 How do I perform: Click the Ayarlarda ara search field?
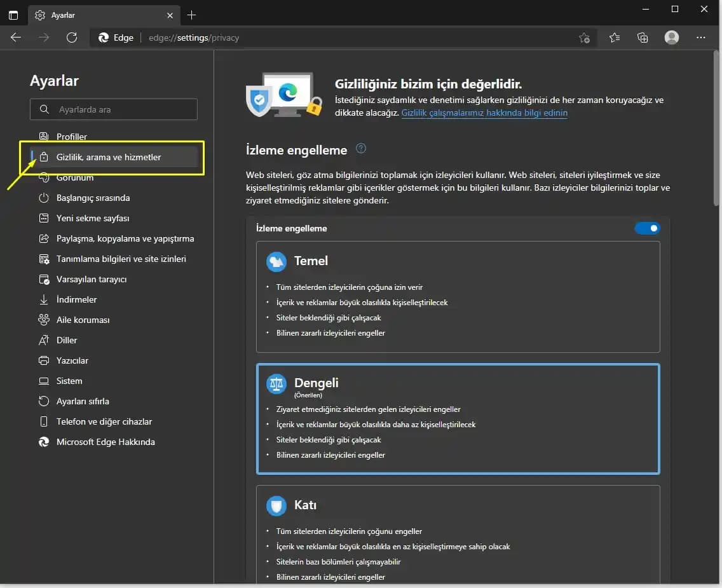tap(113, 109)
